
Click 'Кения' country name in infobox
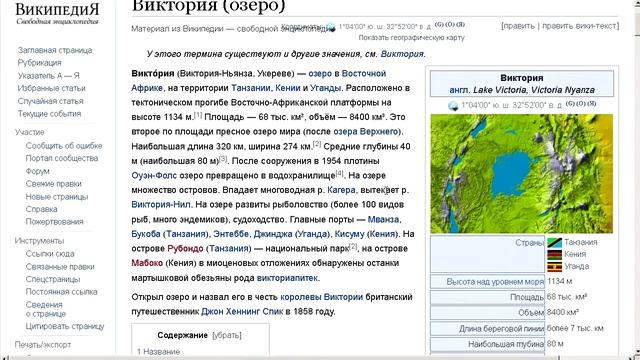pyautogui.click(x=575, y=254)
